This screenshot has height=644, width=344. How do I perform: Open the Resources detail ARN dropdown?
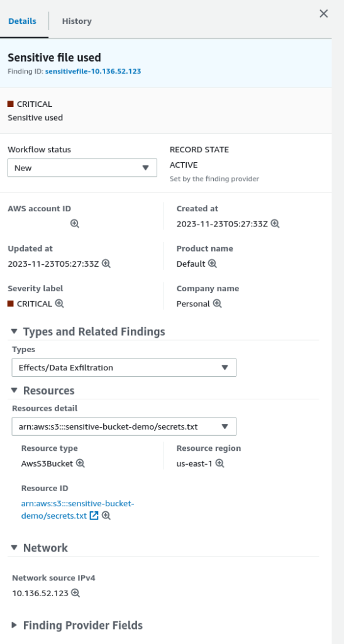coord(124,426)
